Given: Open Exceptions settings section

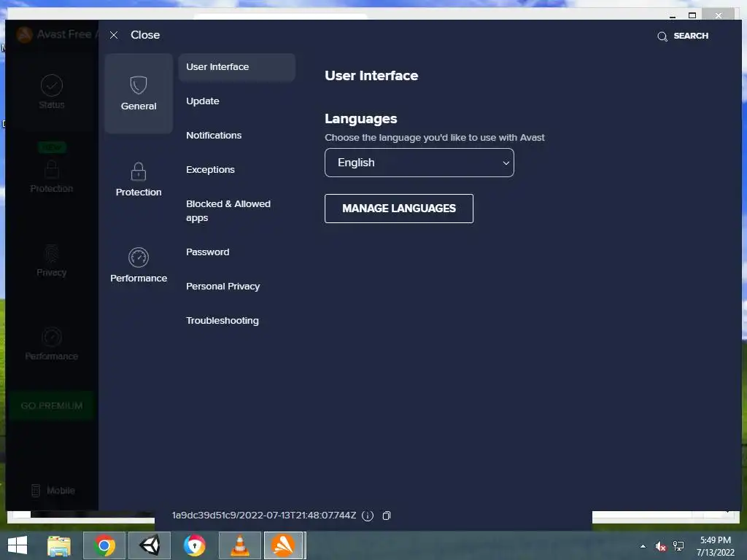Looking at the screenshot, I should [x=210, y=170].
